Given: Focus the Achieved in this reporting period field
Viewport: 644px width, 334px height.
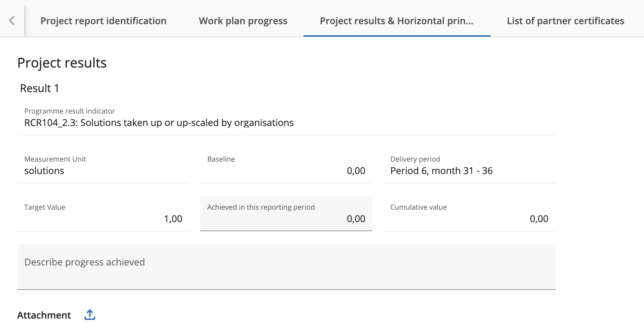Looking at the screenshot, I should point(286,218).
